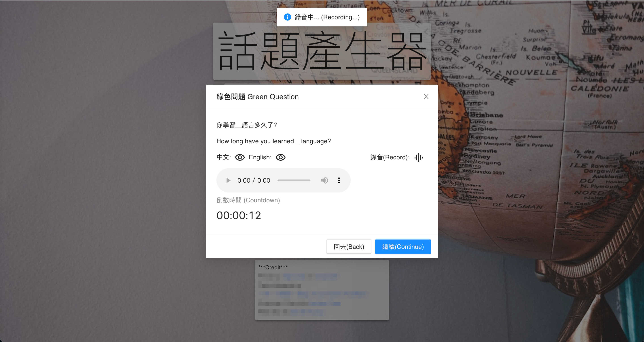Click the audio progress slider
644x342 pixels.
(294, 180)
